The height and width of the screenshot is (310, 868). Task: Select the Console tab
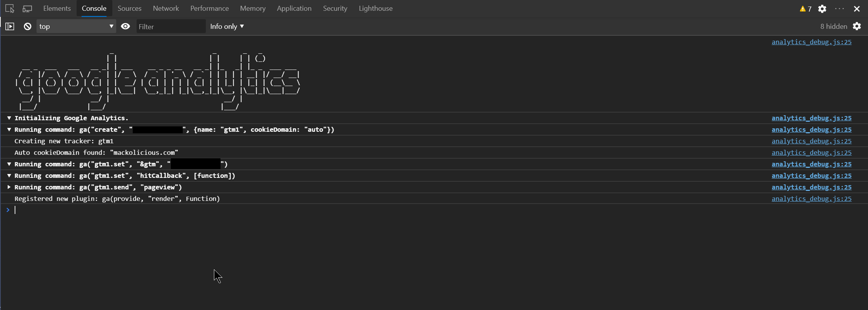[94, 8]
